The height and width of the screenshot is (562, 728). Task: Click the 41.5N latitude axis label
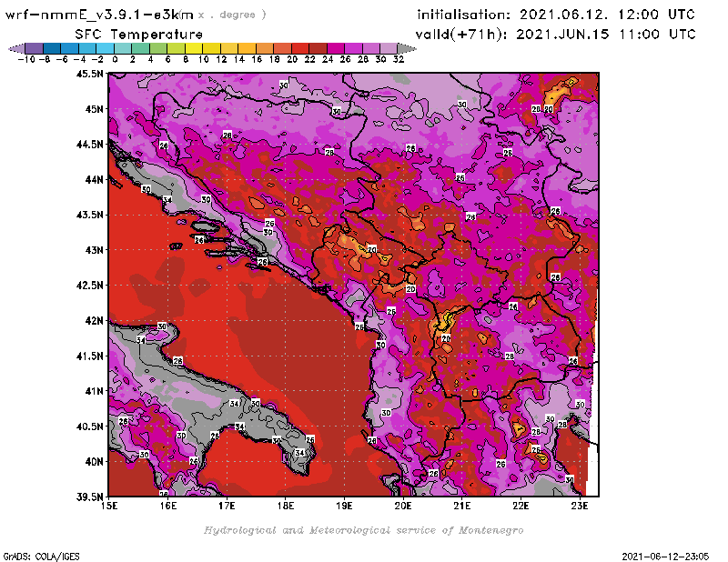(x=89, y=356)
